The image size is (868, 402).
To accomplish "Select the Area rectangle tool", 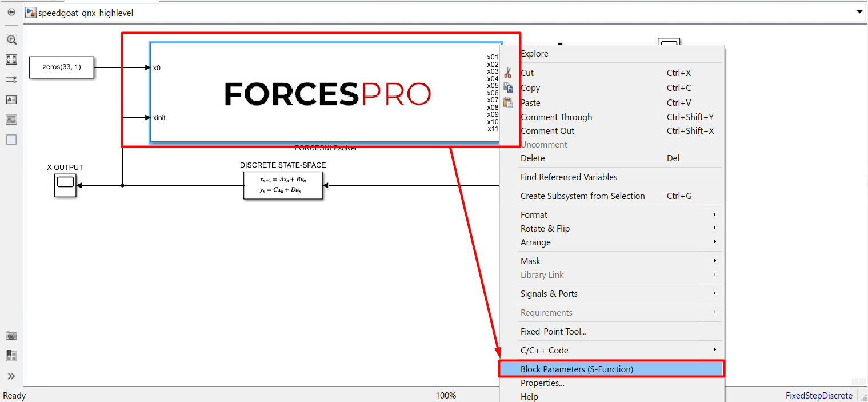I will [11, 140].
